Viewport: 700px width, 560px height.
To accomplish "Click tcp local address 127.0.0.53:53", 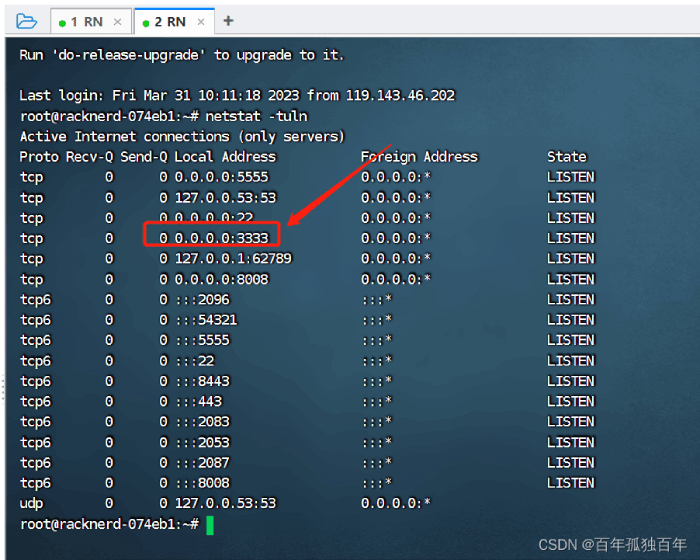I will pos(225,197).
